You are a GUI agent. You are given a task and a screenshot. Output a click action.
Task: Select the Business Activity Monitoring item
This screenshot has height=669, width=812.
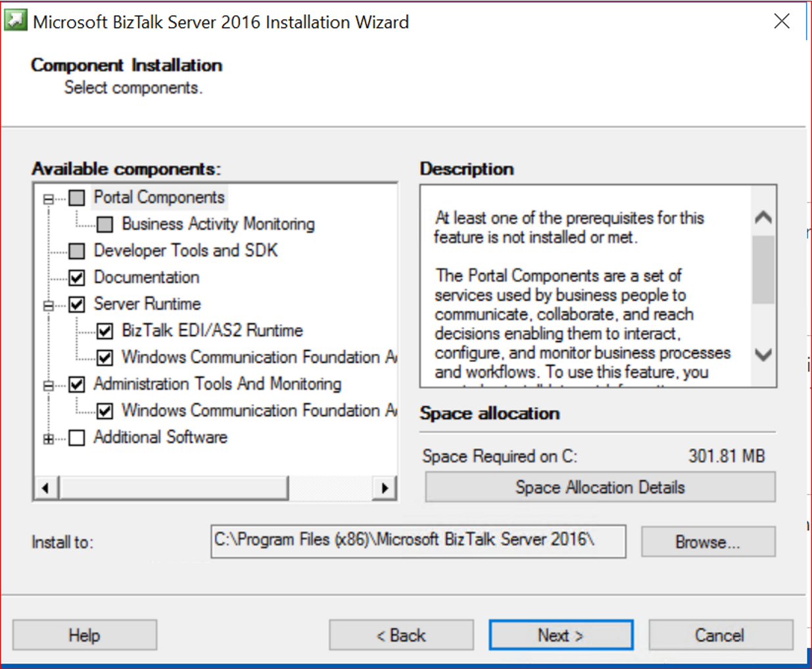pyautogui.click(x=218, y=224)
